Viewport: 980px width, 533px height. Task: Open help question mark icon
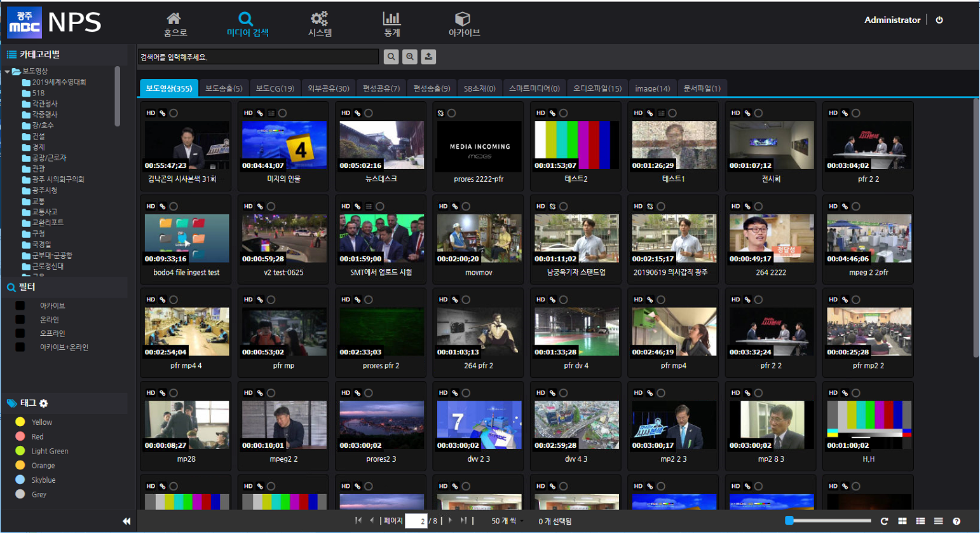[x=956, y=521]
